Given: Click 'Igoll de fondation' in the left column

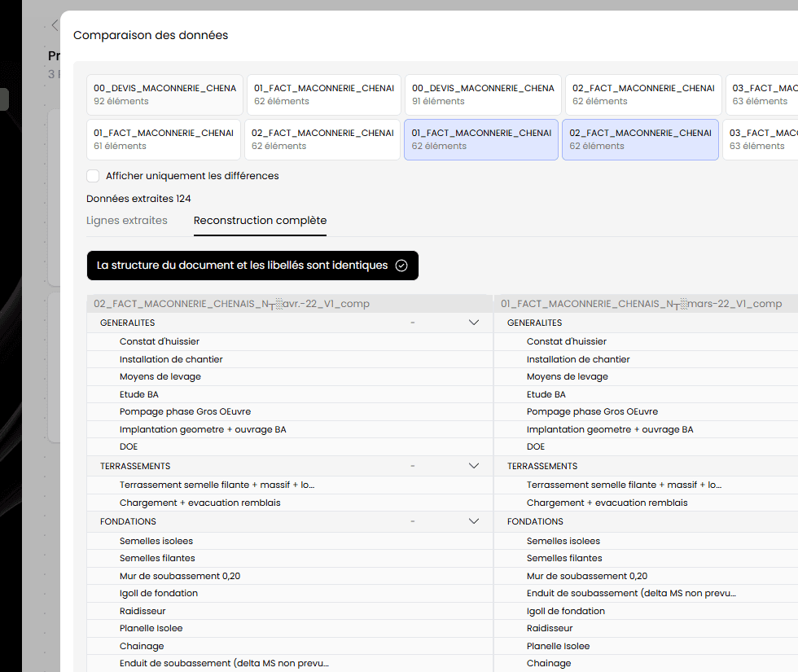Looking at the screenshot, I should (158, 594).
